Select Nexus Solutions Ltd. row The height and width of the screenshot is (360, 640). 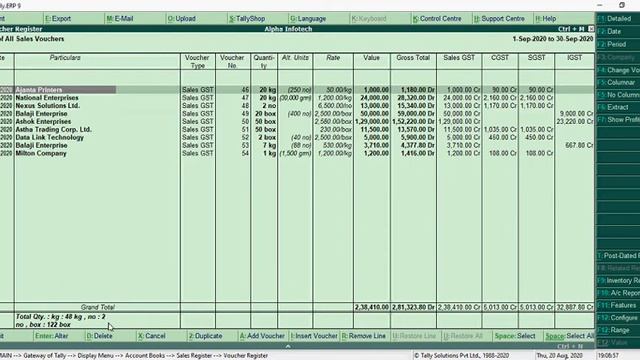(x=296, y=106)
